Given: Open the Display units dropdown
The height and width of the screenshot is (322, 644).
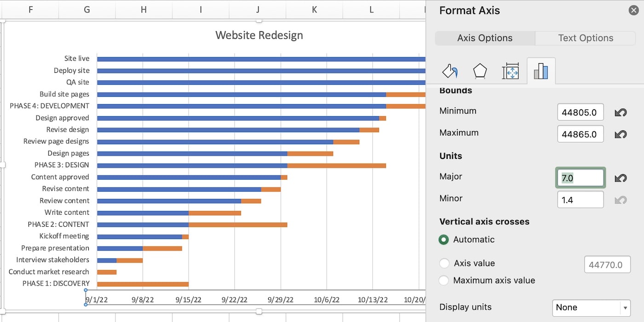Looking at the screenshot, I should point(591,307).
